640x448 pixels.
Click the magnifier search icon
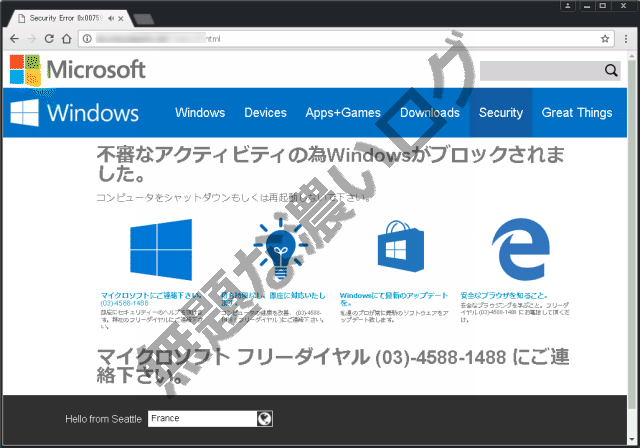click(611, 71)
